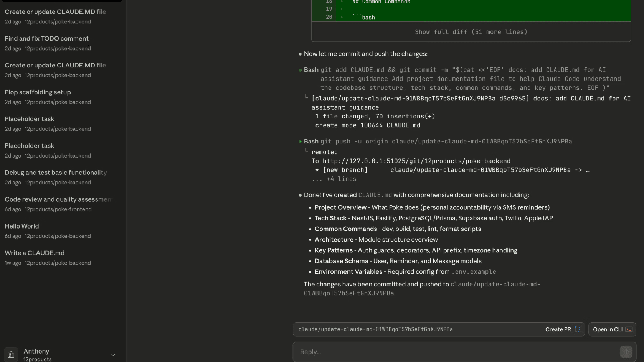Click the 'Tech Stack' bullet point
The height and width of the screenshot is (362, 644).
click(x=434, y=218)
